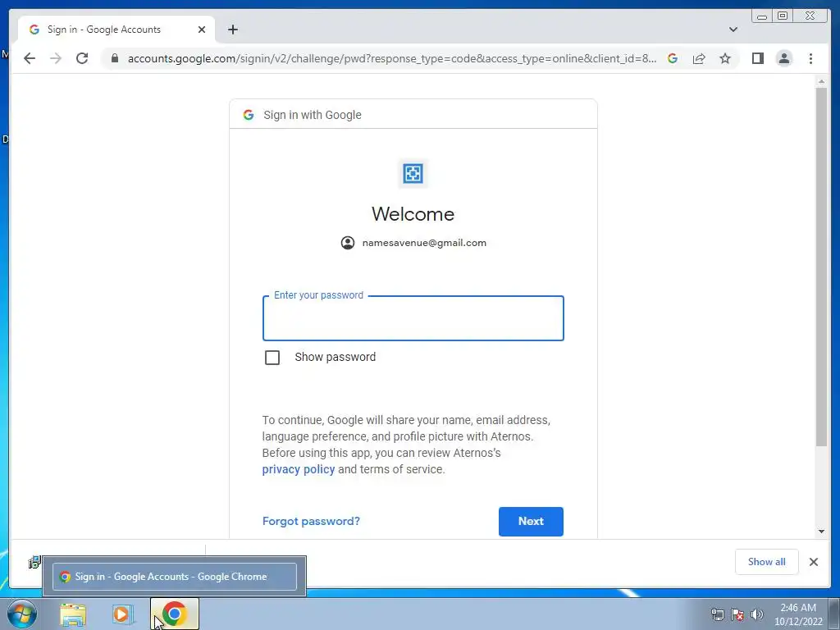Click the page vertical scrollbar thumb
The image size is (840, 630).
(821, 267)
